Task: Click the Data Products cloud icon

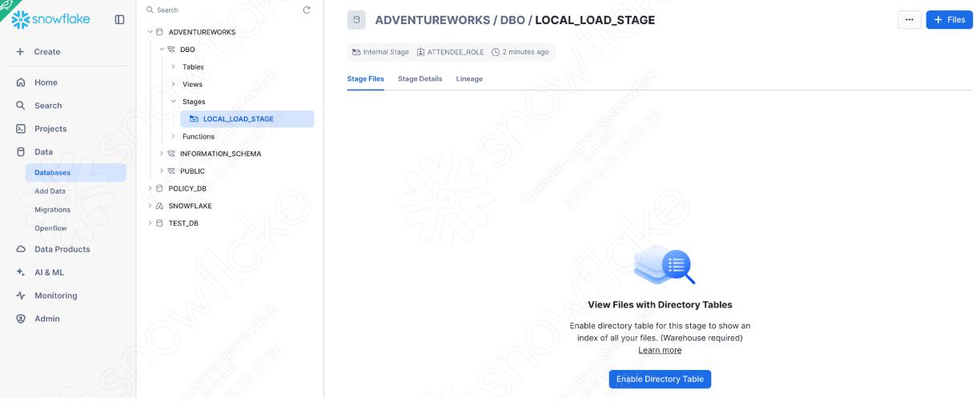Action: pos(21,249)
